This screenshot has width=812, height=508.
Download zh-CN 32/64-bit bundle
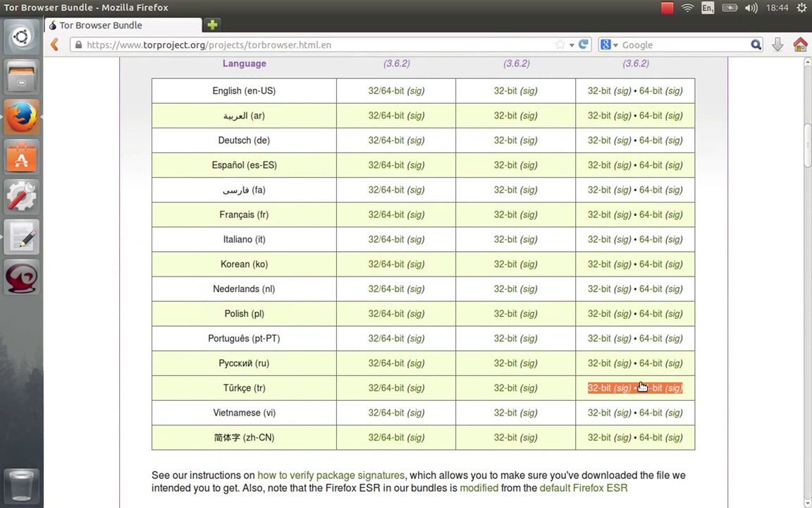386,437
